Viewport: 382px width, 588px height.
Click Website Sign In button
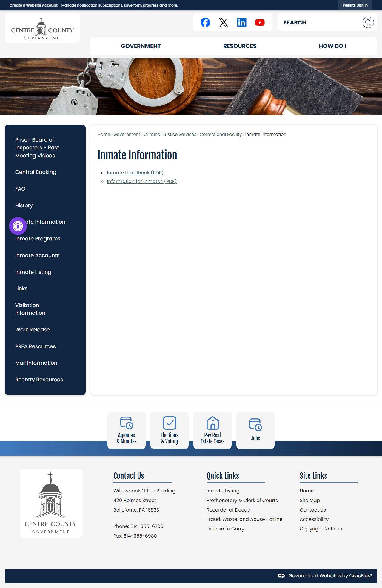[x=355, y=5]
